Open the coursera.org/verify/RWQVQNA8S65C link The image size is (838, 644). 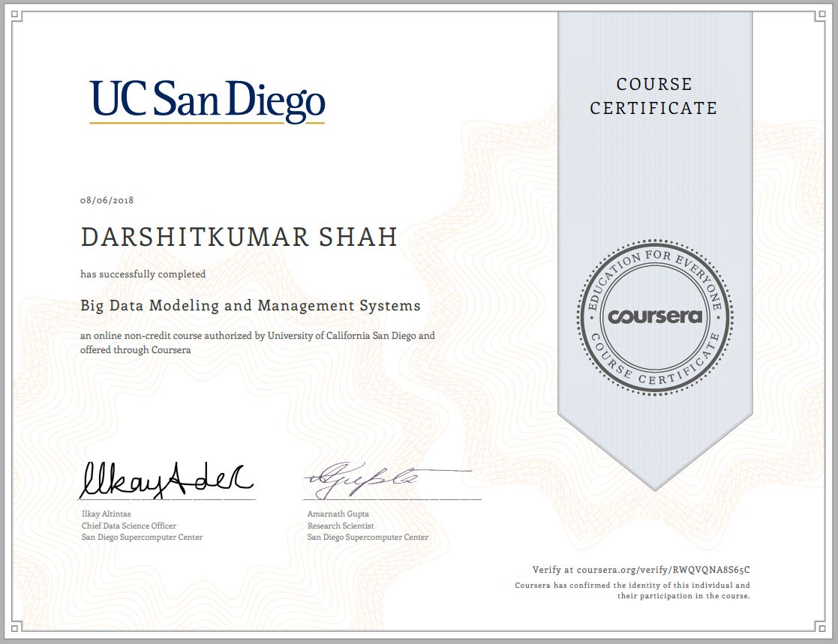(x=663, y=570)
